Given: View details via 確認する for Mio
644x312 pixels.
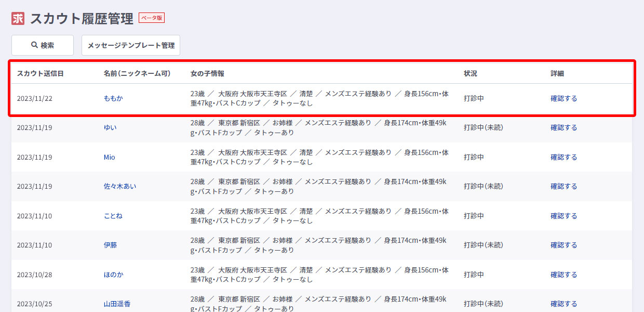Looking at the screenshot, I should click(x=563, y=157).
